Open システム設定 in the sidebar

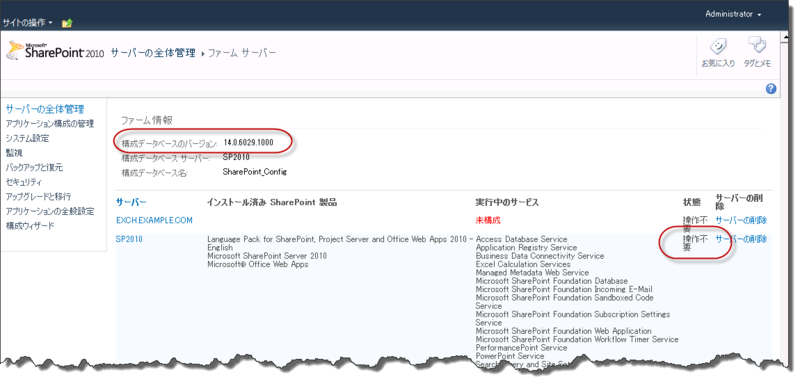27,138
